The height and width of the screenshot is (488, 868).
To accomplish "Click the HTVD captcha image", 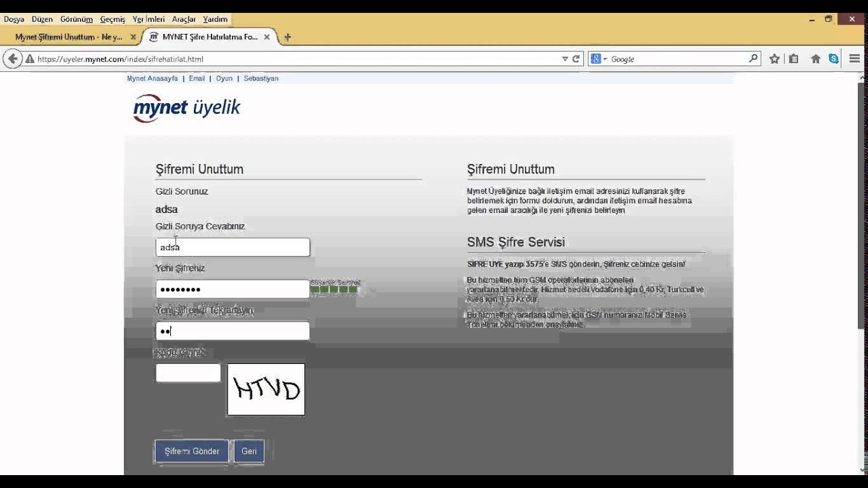I will 266,389.
